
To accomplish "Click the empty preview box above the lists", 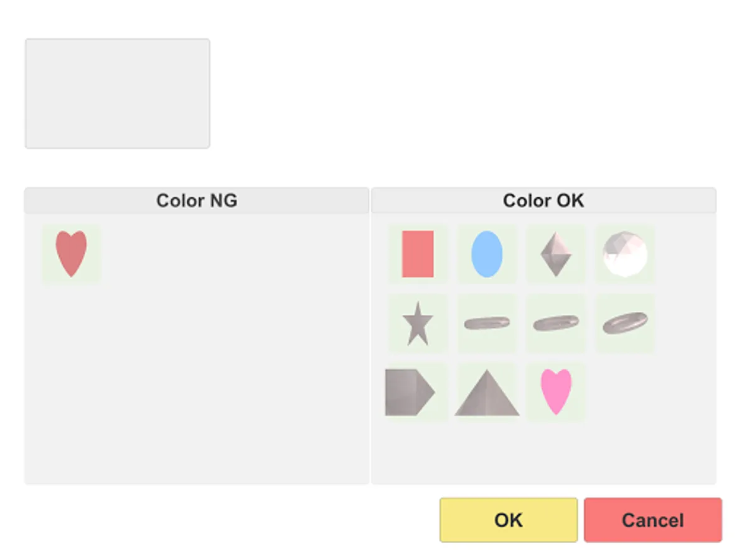I will (x=117, y=93).
